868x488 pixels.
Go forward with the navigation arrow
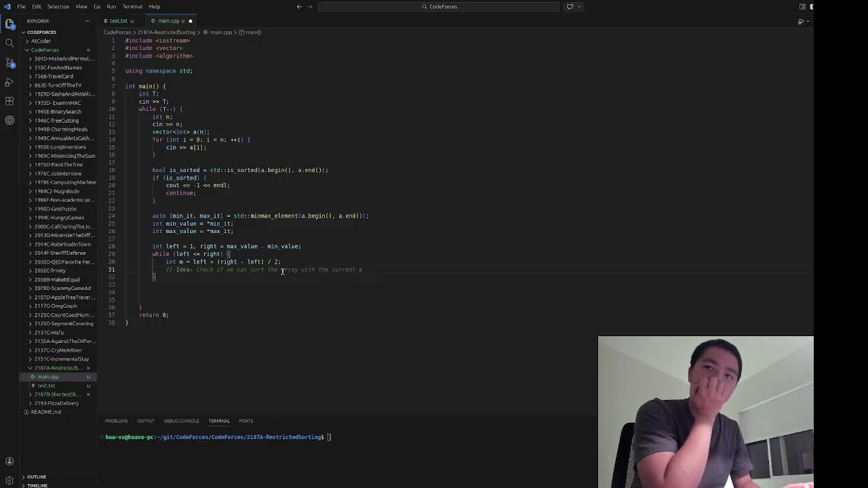point(311,7)
